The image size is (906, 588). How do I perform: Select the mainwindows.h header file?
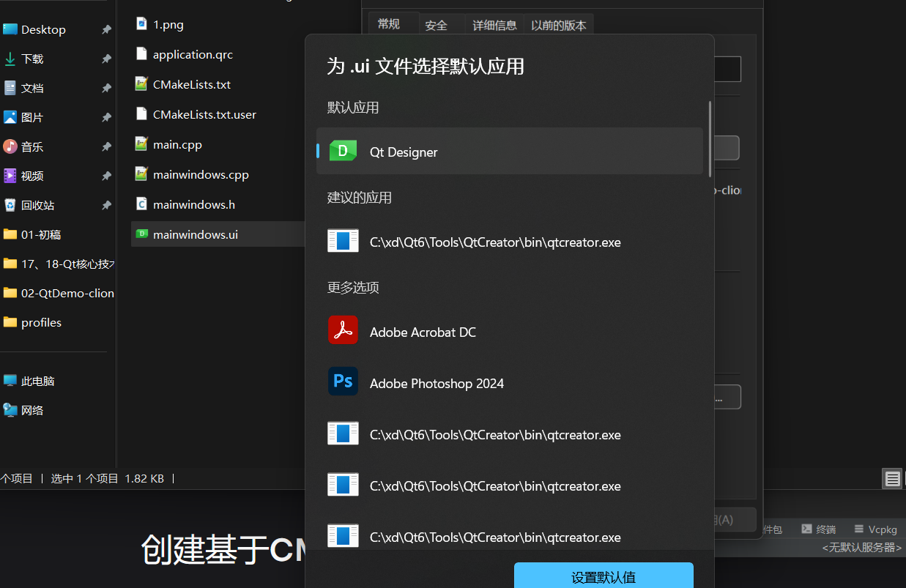185,204
